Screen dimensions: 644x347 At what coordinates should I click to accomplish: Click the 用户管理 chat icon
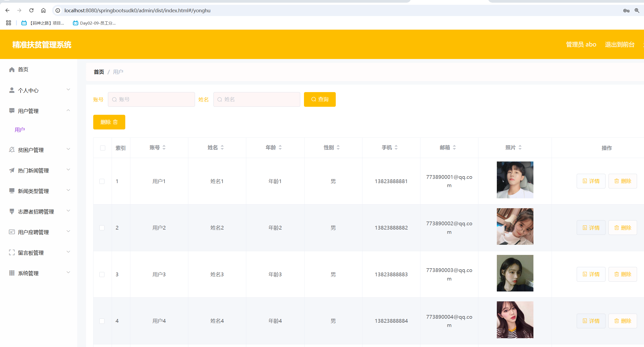click(x=12, y=111)
